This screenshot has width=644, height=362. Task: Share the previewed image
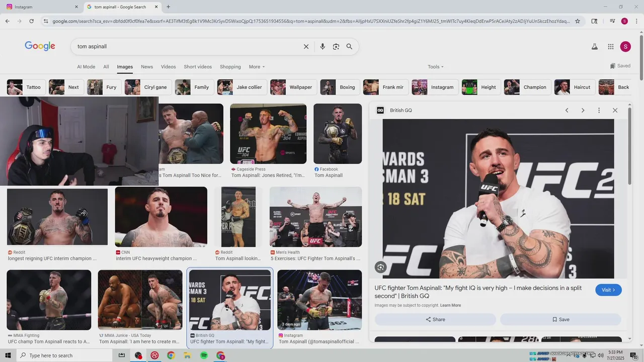[435, 319]
